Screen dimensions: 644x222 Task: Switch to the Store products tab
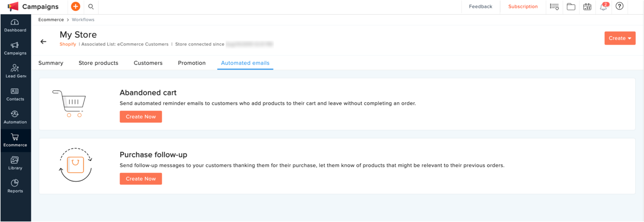click(x=98, y=63)
